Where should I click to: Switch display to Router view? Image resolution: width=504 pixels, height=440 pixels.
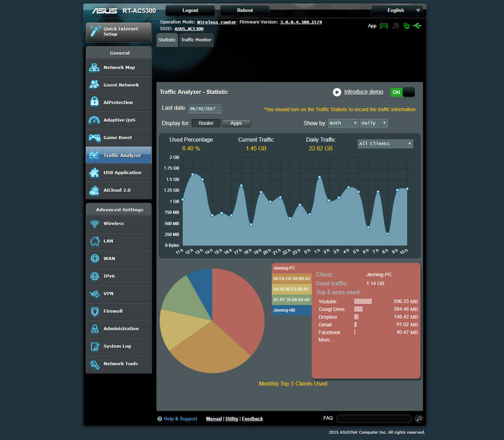pos(206,123)
